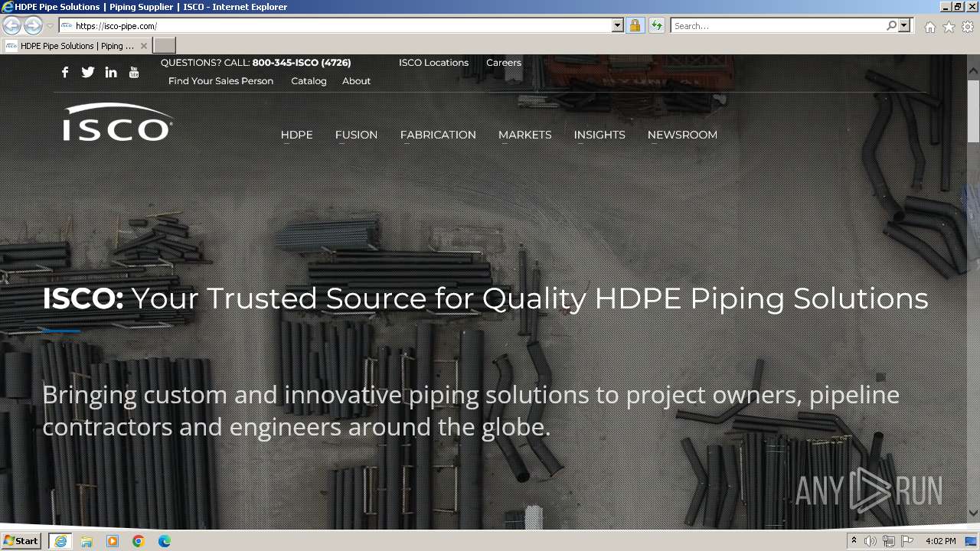Open the FABRICATION menu
This screenshot has width=980, height=551.
coord(438,135)
